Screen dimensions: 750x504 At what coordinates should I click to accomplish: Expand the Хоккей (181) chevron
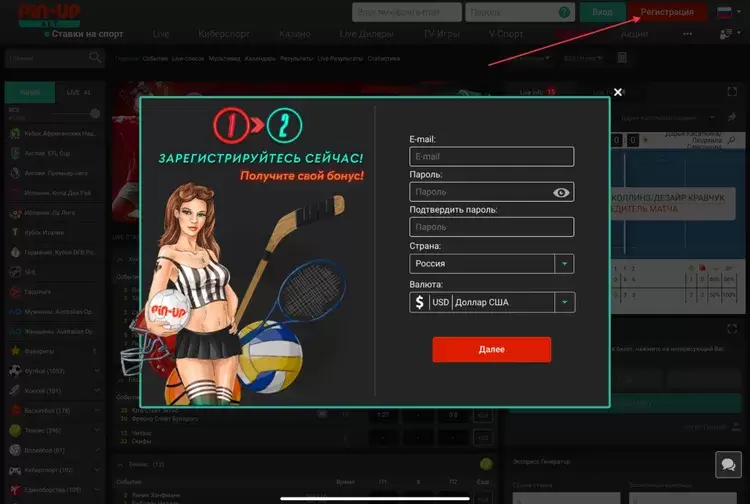97,391
